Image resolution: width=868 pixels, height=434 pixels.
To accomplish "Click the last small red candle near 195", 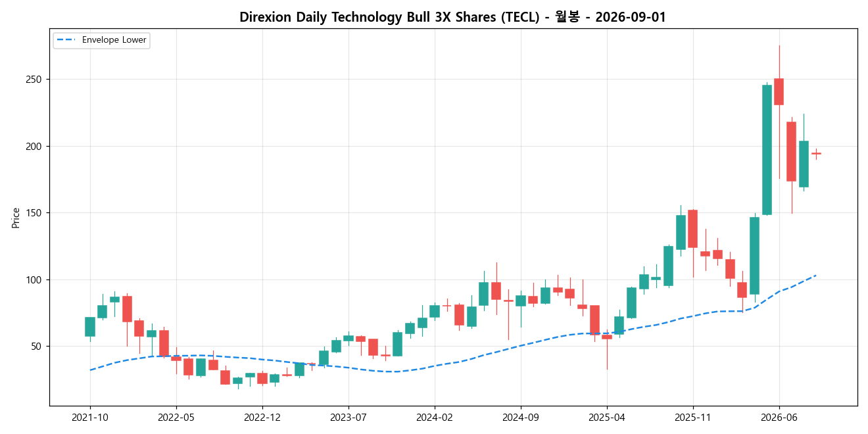I will tap(816, 153).
